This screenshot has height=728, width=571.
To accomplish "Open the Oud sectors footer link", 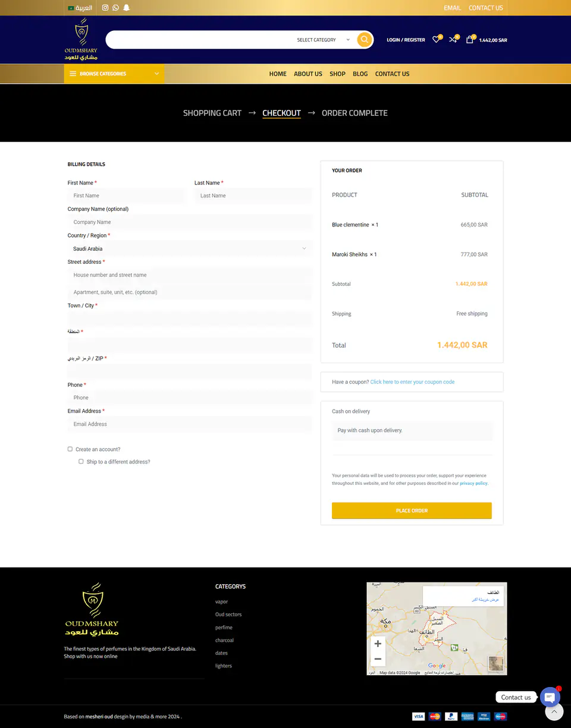I will tap(228, 614).
